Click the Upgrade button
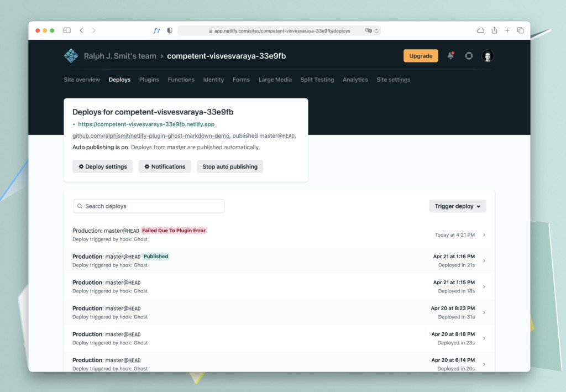 (421, 55)
